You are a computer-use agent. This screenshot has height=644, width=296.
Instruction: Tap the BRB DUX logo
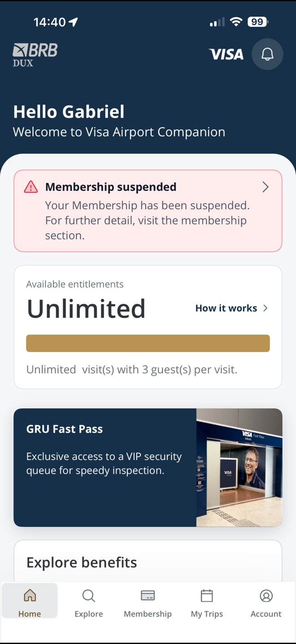[35, 55]
